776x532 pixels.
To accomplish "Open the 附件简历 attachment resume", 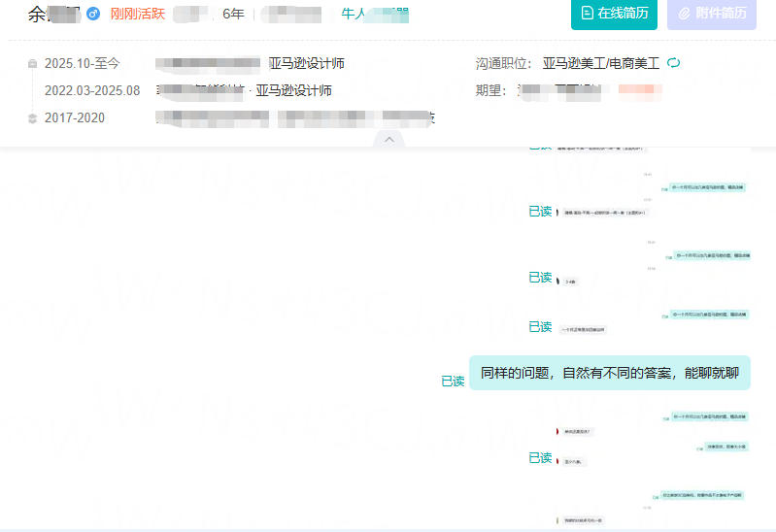I will tap(712, 14).
